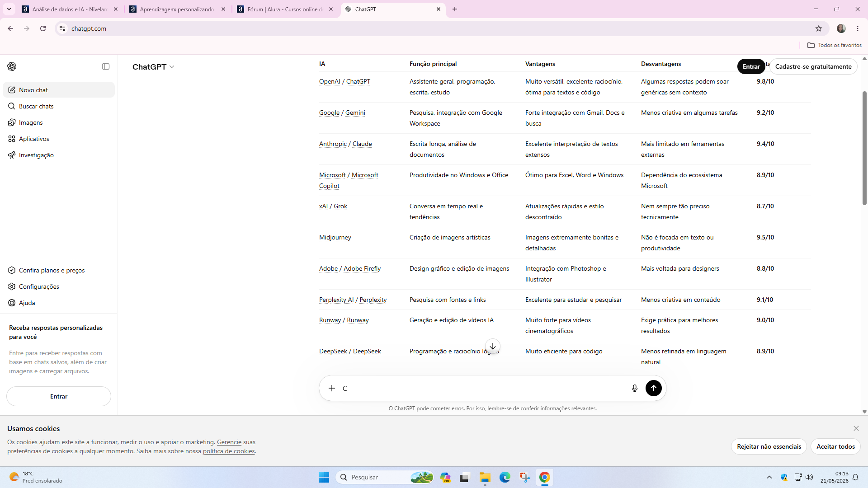Click the scroll-to-bottom arrow button
Viewport: 868px width, 488px height.
[493, 347]
